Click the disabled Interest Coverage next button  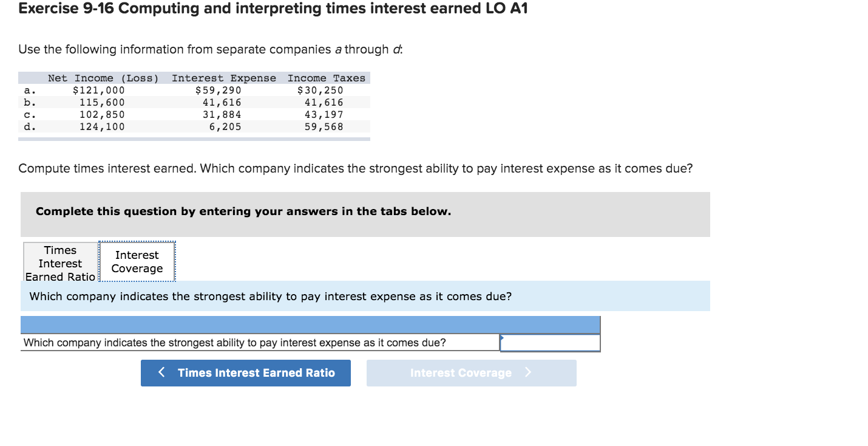471,372
